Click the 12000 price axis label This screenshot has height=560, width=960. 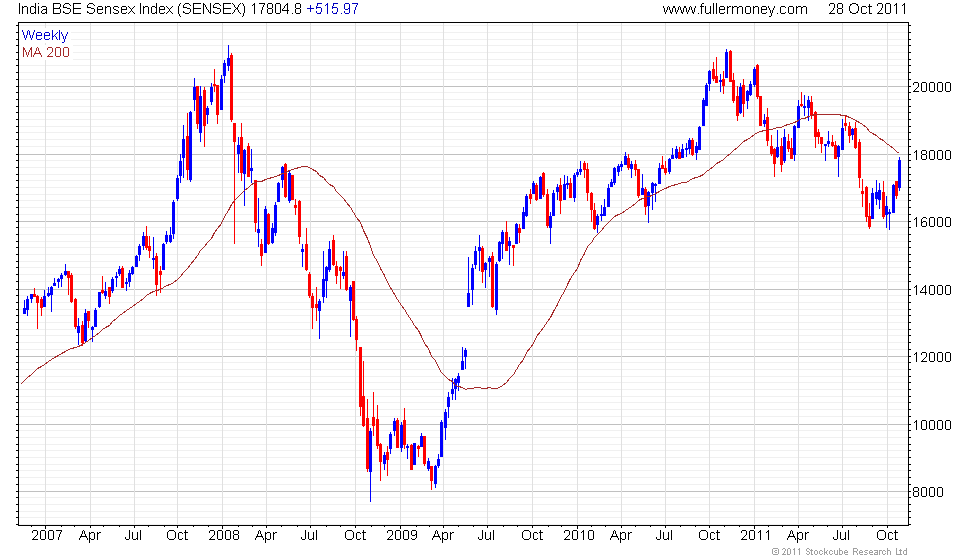[932, 357]
